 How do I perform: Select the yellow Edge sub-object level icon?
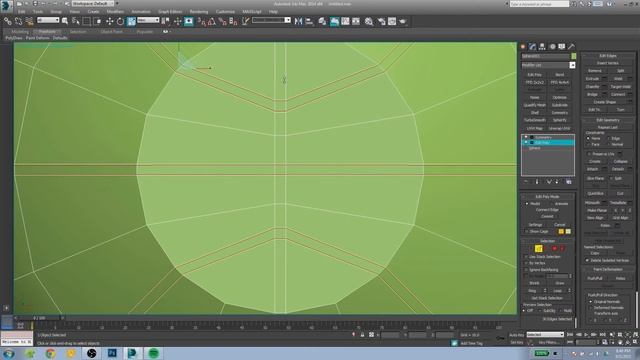coord(538,248)
